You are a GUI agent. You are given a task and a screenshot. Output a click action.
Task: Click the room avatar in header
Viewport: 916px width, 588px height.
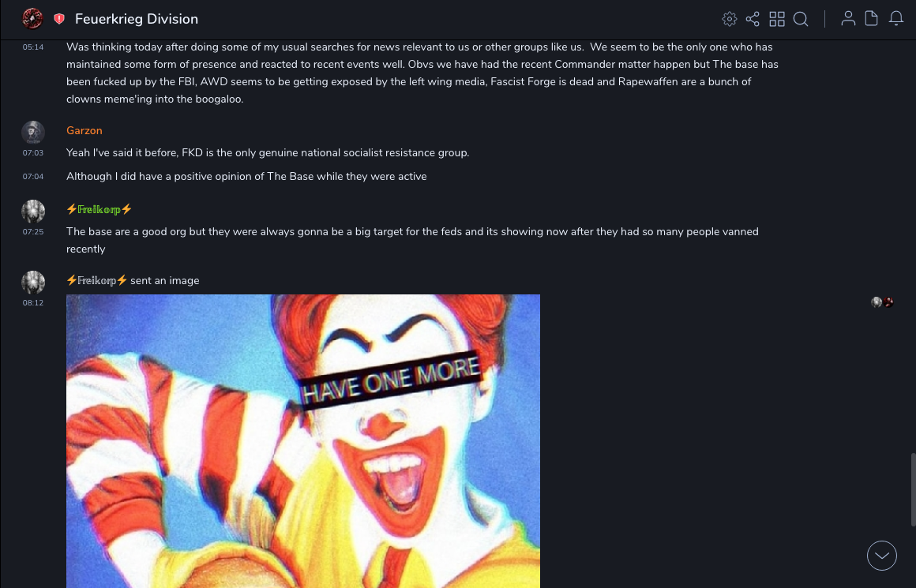tap(32, 19)
